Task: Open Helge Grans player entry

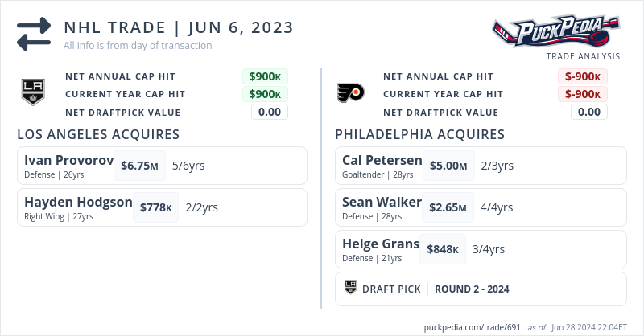Action: [380, 244]
